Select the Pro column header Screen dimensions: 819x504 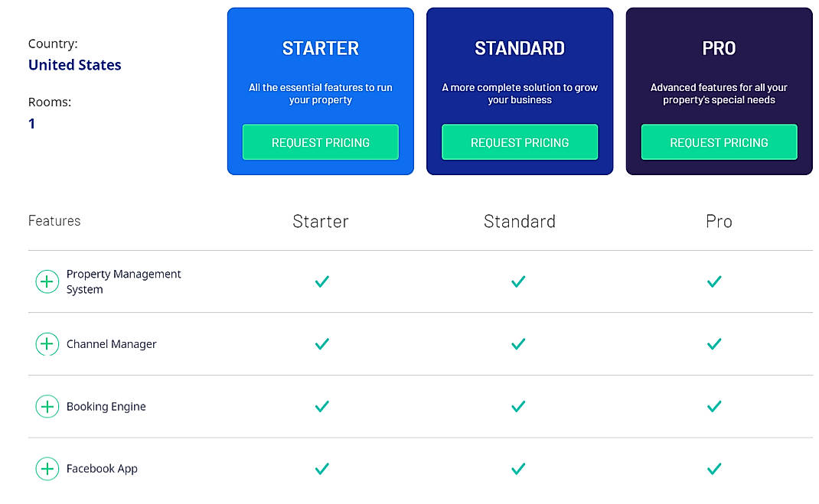pos(719,221)
